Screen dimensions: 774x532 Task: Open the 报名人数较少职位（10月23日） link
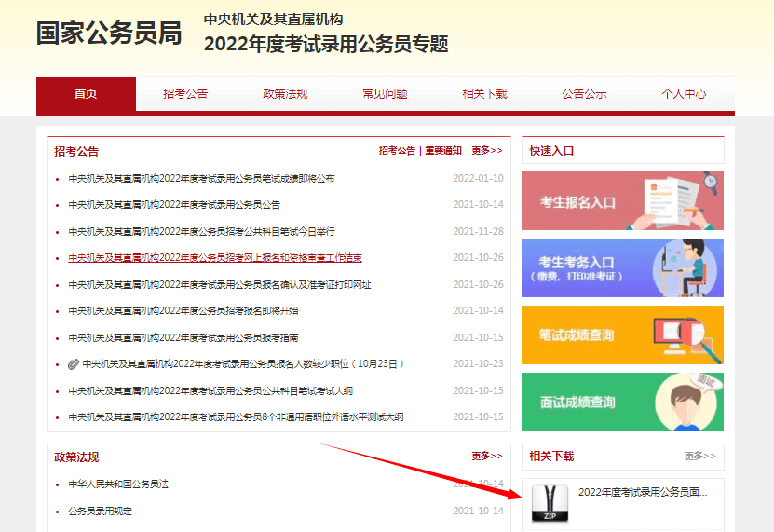coord(243,364)
